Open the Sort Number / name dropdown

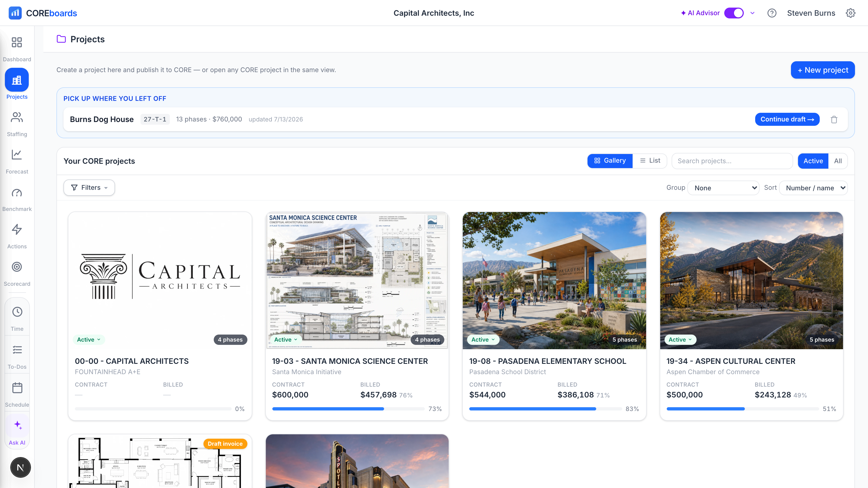(x=813, y=188)
